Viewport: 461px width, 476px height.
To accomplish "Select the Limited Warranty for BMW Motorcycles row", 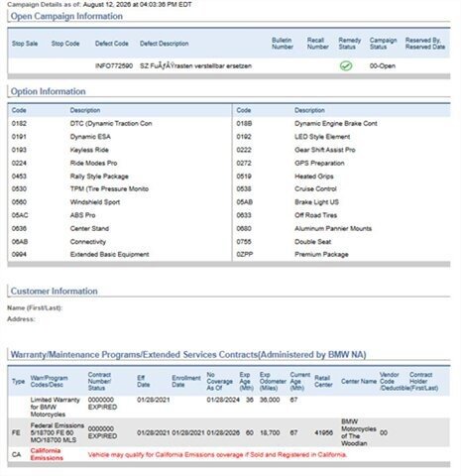I will [x=229, y=407].
